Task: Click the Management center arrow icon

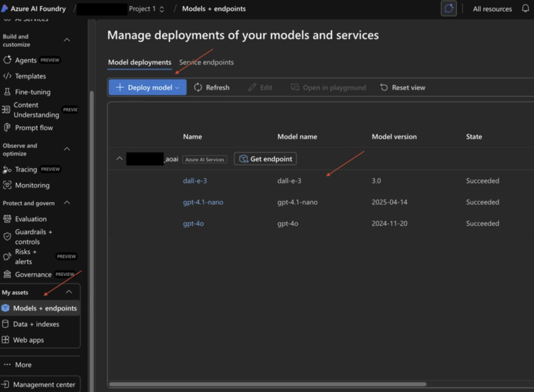Action: pos(5,384)
